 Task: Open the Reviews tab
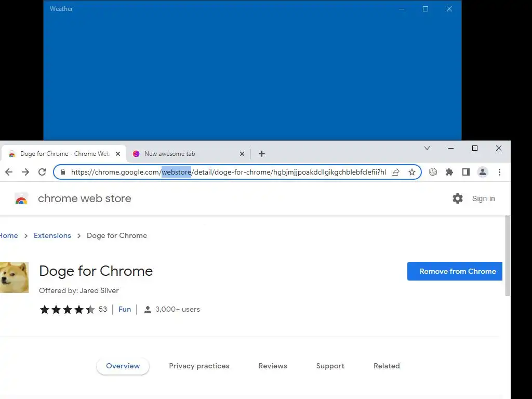pyautogui.click(x=273, y=366)
